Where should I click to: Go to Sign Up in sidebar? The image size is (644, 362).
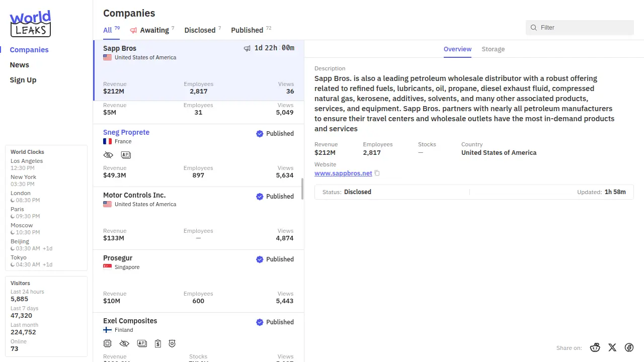point(23,80)
